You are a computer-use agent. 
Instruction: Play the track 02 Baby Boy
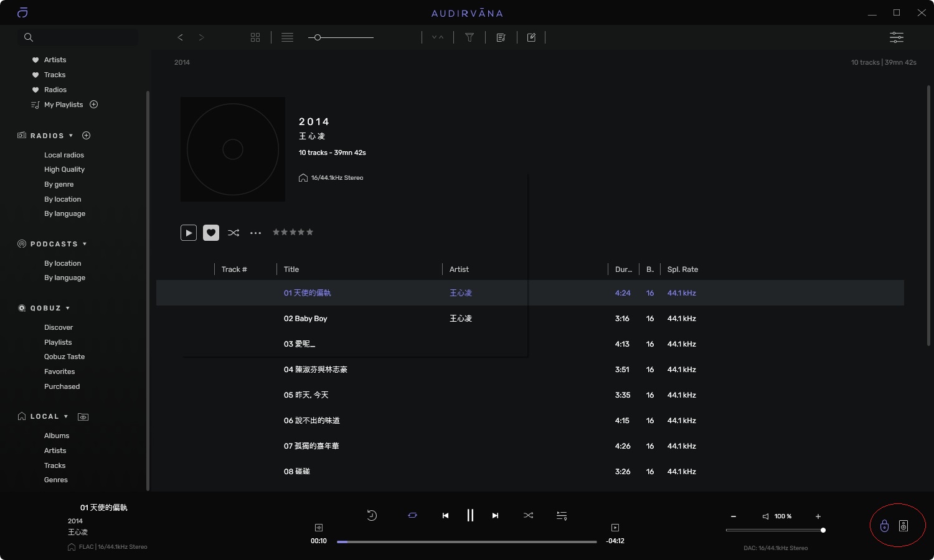click(x=306, y=319)
